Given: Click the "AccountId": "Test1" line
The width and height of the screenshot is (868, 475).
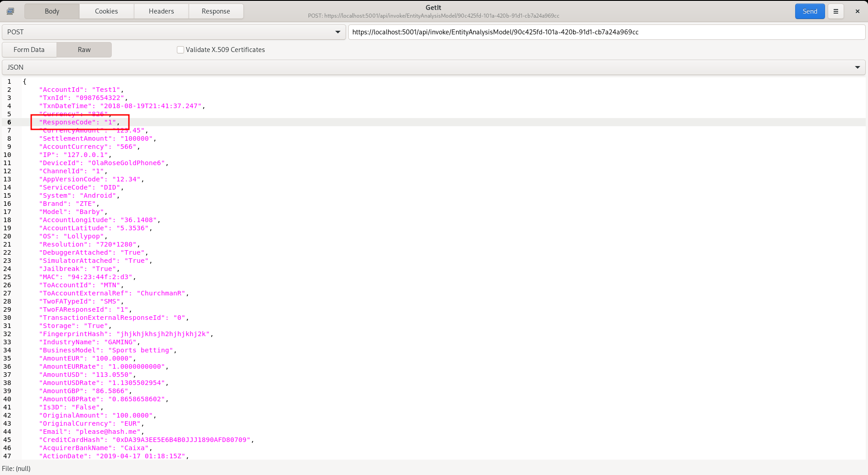Looking at the screenshot, I should tap(81, 90).
